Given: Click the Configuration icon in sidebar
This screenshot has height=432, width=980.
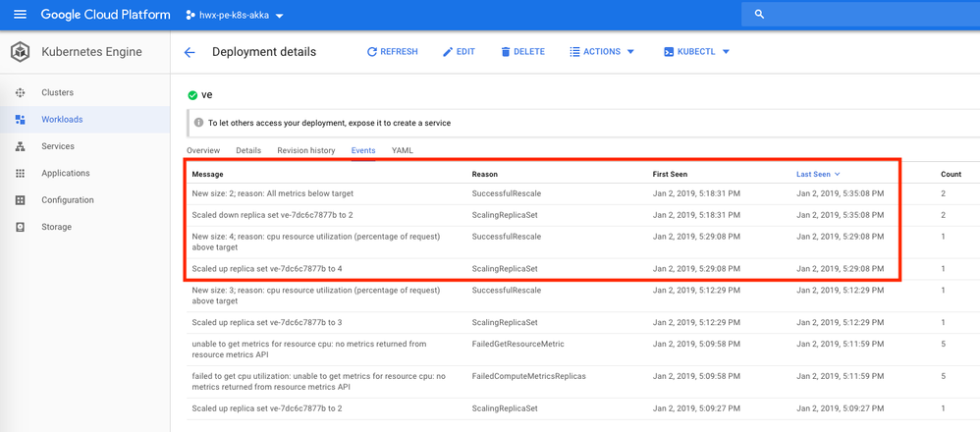Looking at the screenshot, I should click(20, 200).
